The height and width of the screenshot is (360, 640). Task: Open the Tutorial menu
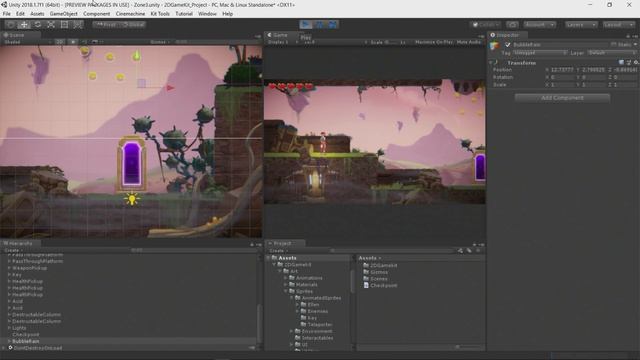point(184,14)
